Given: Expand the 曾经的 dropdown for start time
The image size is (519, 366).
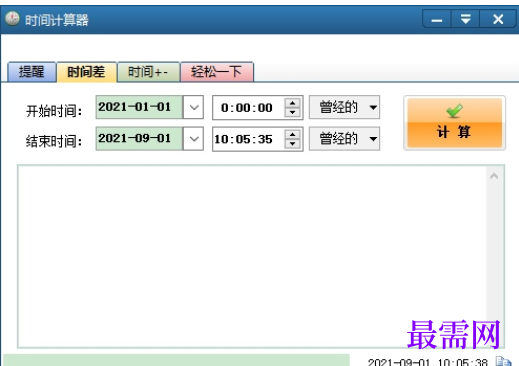Looking at the screenshot, I should 344,107.
